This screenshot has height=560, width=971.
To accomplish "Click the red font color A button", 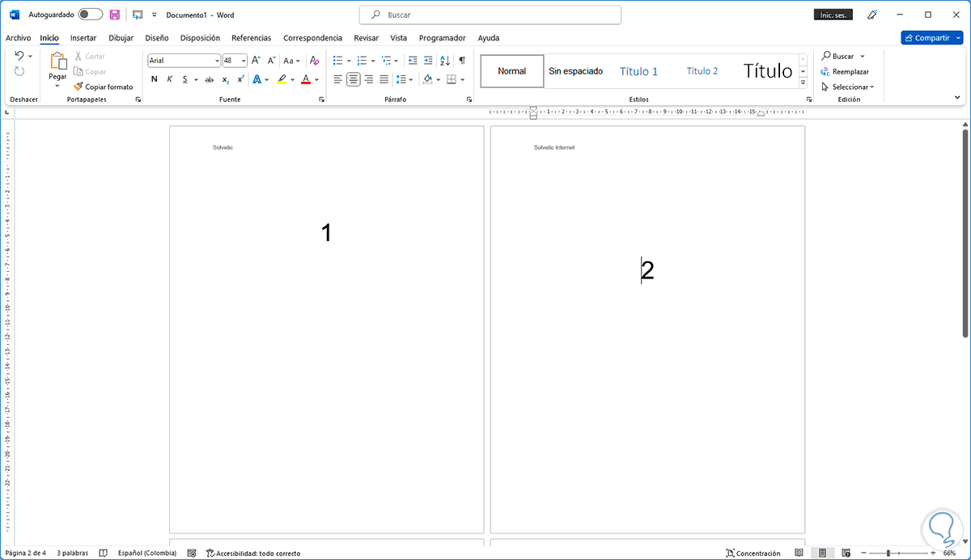I will point(306,79).
